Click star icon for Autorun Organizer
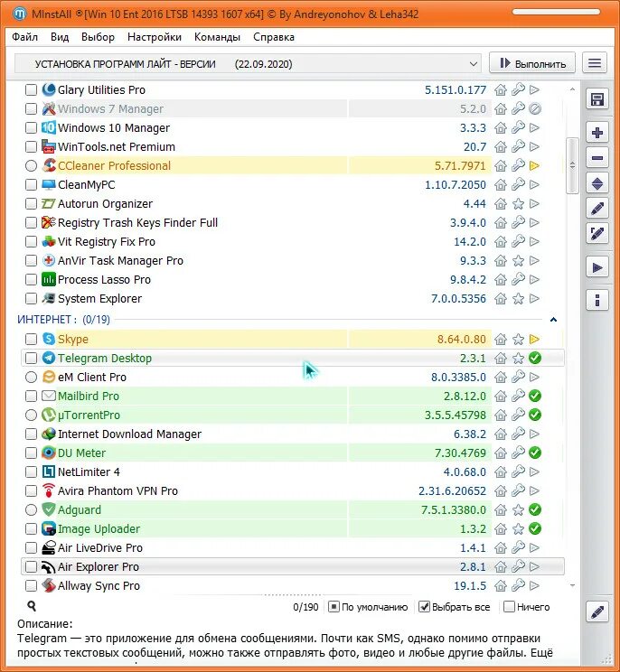The width and height of the screenshot is (620, 672). tap(518, 204)
